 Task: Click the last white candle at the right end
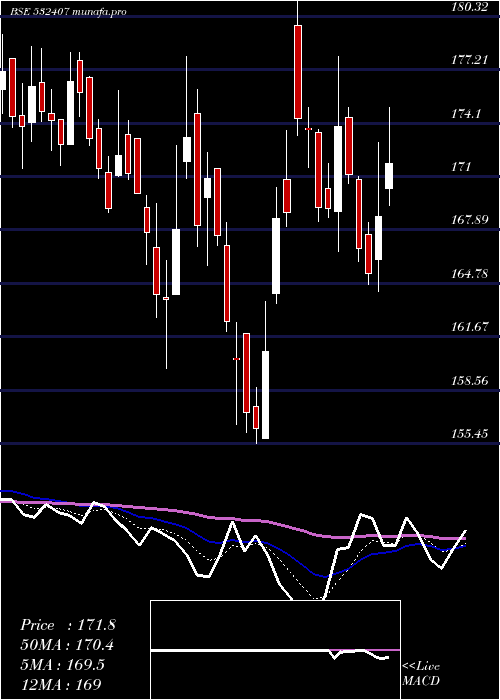pos(389,176)
